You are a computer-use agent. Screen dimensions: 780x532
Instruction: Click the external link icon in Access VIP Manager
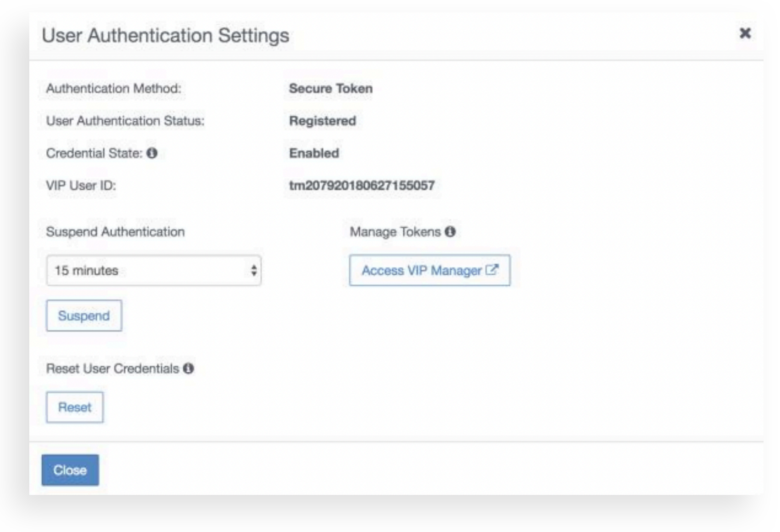tap(492, 270)
